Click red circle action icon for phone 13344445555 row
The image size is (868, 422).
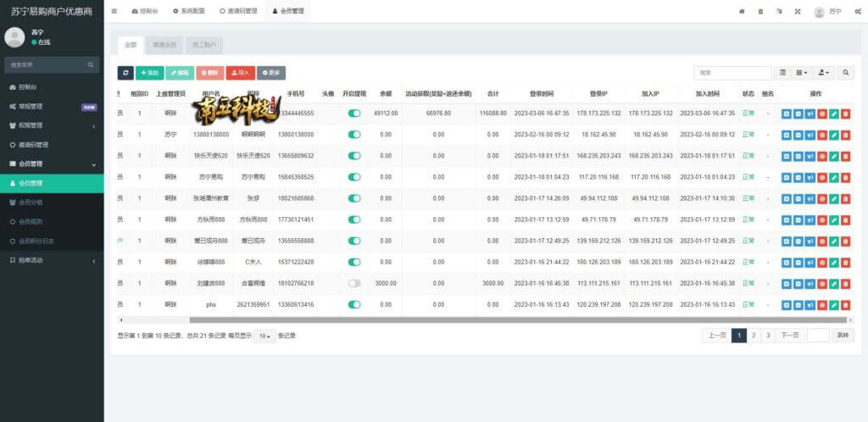(x=822, y=114)
